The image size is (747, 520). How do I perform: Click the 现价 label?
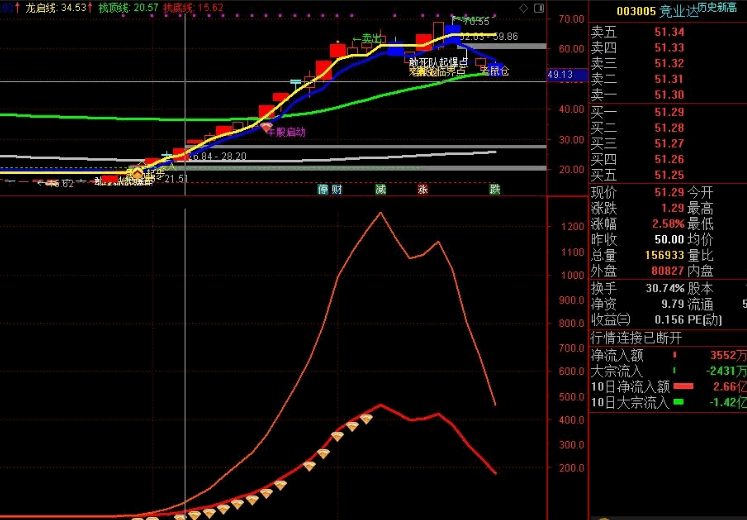pyautogui.click(x=604, y=192)
